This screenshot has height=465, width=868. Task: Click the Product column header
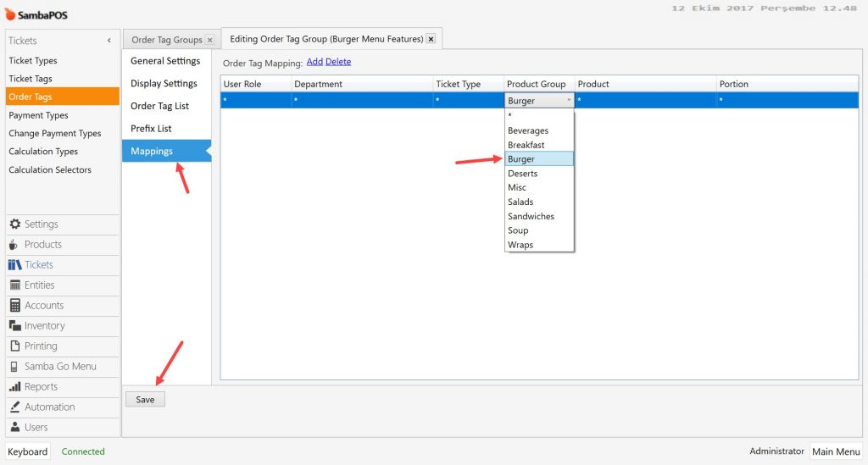[x=645, y=84]
